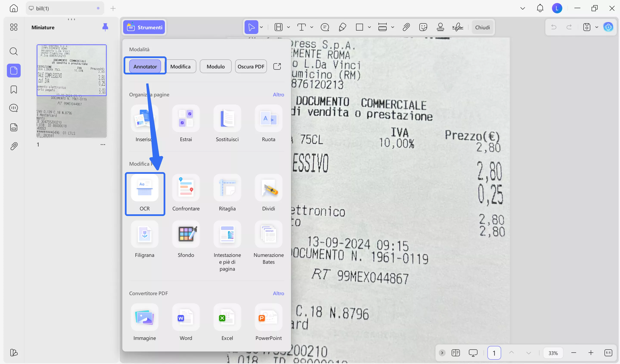Image resolution: width=620 pixels, height=364 pixels.
Task: Open the shape tool dropdown arrow
Action: coord(369,27)
